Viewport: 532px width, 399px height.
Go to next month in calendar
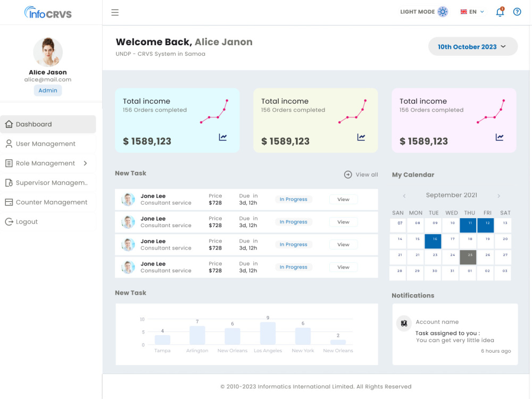click(x=498, y=196)
